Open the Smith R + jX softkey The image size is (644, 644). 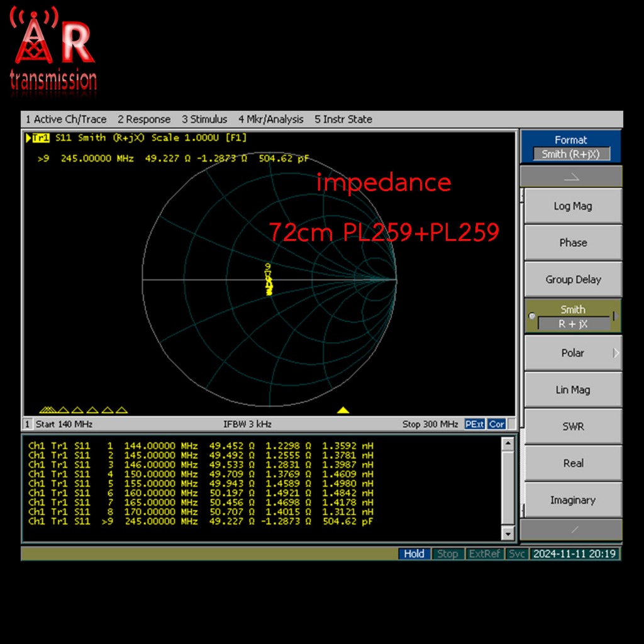pos(573,316)
